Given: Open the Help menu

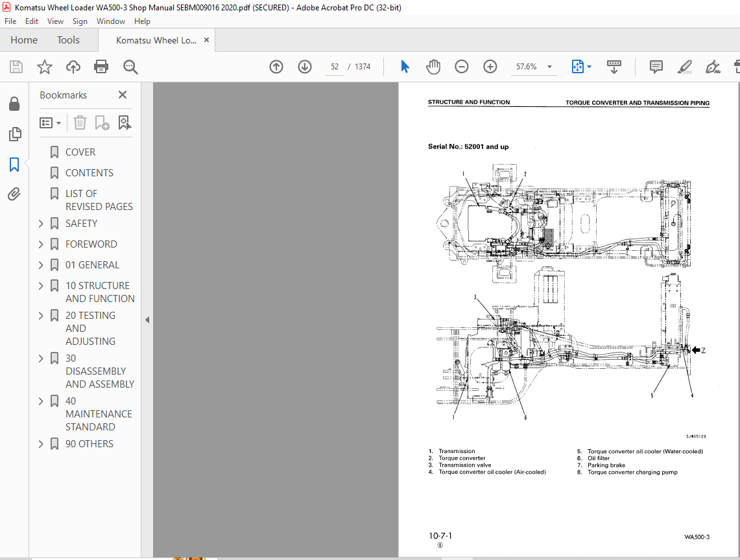Looking at the screenshot, I should click(x=142, y=21).
